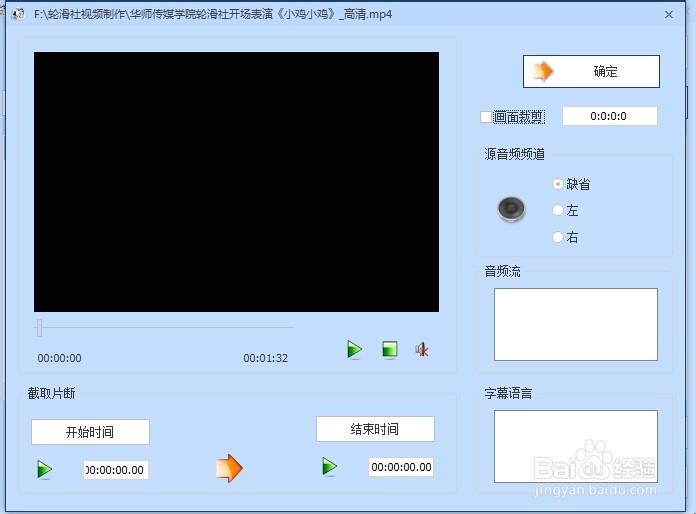Viewport: 696px width, 514px height.
Task: Click the application icon in title bar
Action: tap(18, 14)
